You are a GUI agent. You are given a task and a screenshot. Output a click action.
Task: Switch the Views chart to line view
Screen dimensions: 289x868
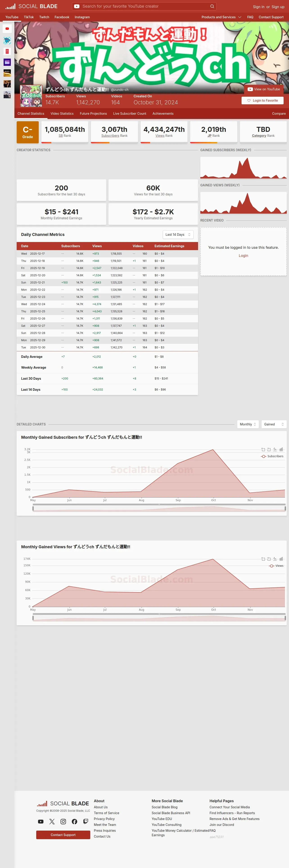(275, 559)
